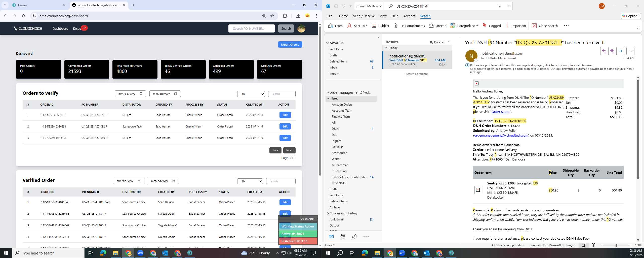Open By Date sort dropdown
Image resolution: width=644 pixels, height=258 pixels.
[x=437, y=42]
